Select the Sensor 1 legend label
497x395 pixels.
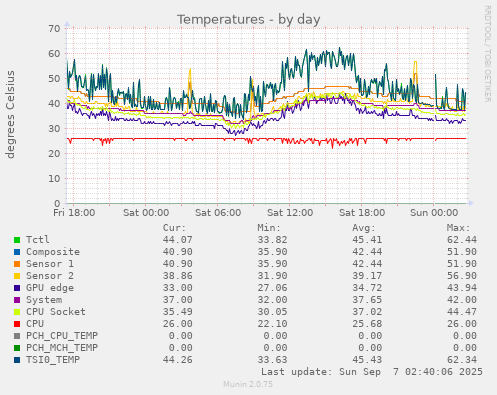click(x=50, y=264)
